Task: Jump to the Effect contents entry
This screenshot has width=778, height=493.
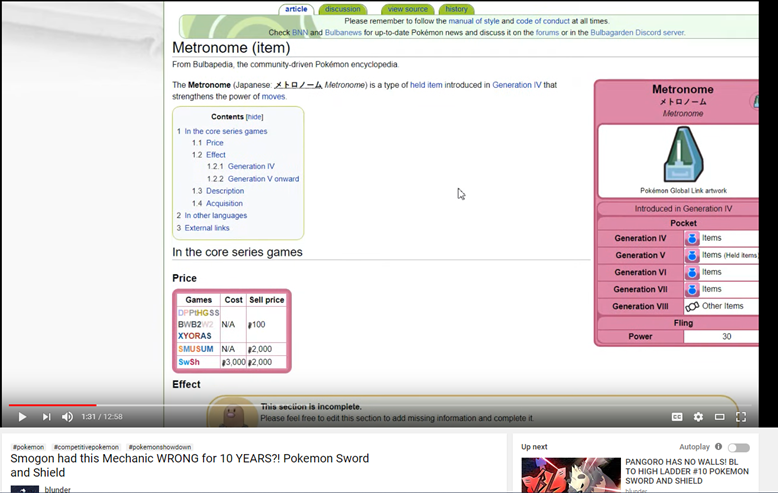Action: point(216,155)
